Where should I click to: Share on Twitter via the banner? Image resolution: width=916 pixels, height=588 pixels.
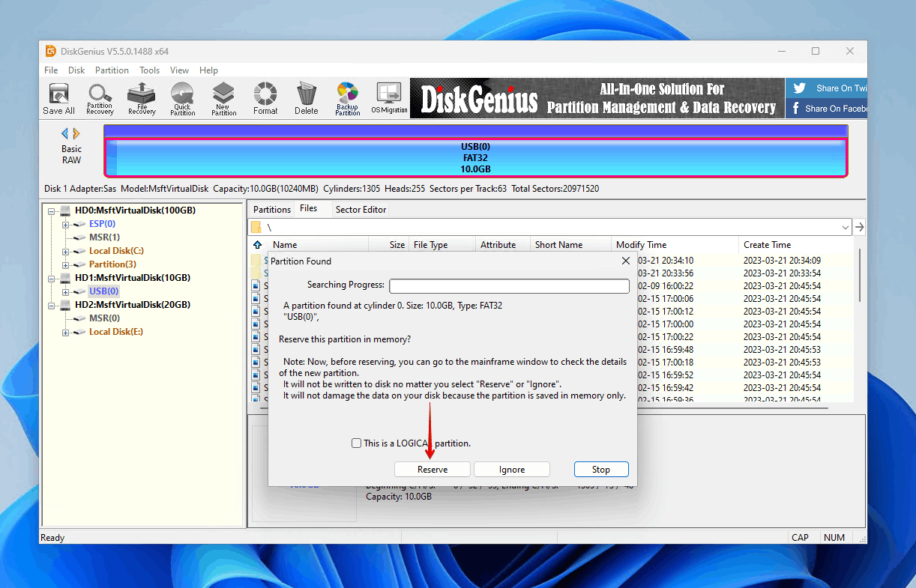pos(826,88)
